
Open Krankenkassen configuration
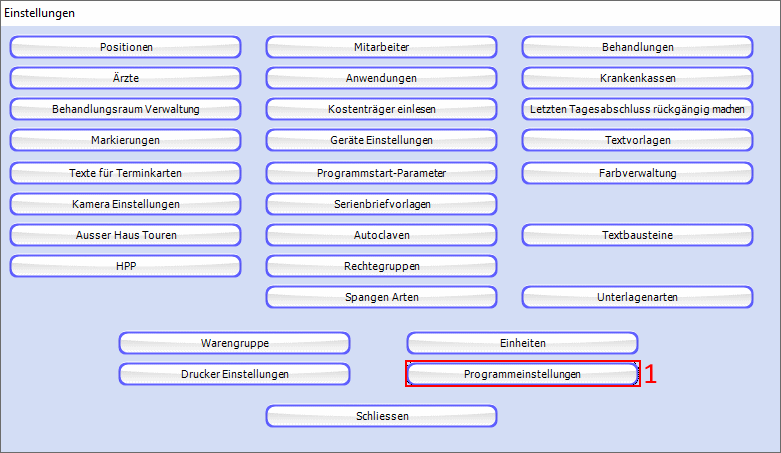pos(637,78)
